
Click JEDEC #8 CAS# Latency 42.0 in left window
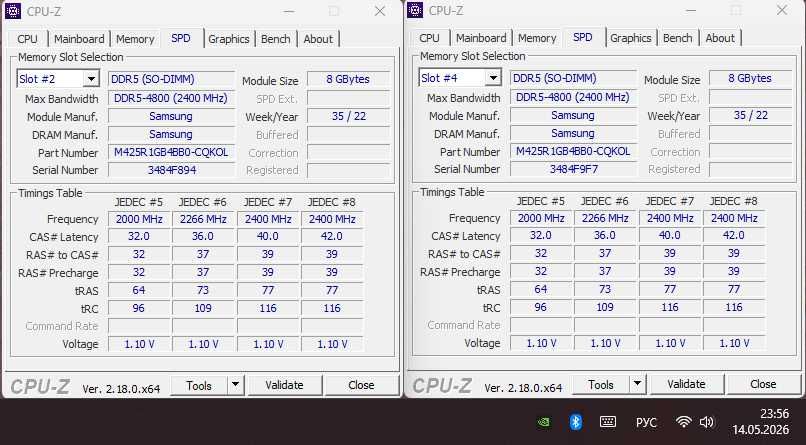click(x=332, y=236)
